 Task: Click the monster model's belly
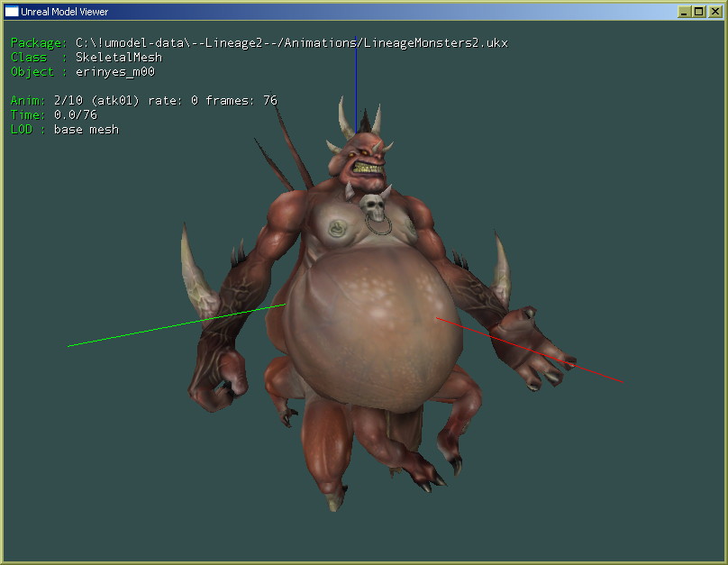pyautogui.click(x=372, y=330)
